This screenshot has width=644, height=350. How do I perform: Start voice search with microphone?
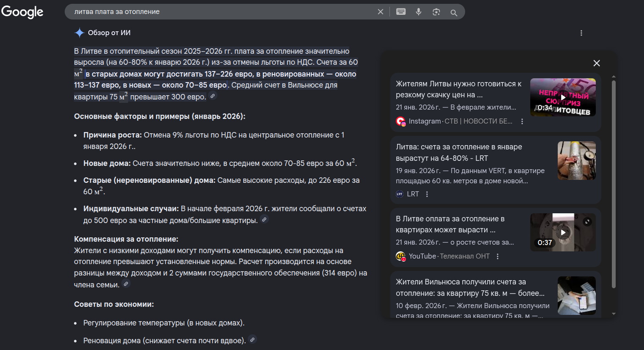coord(419,12)
